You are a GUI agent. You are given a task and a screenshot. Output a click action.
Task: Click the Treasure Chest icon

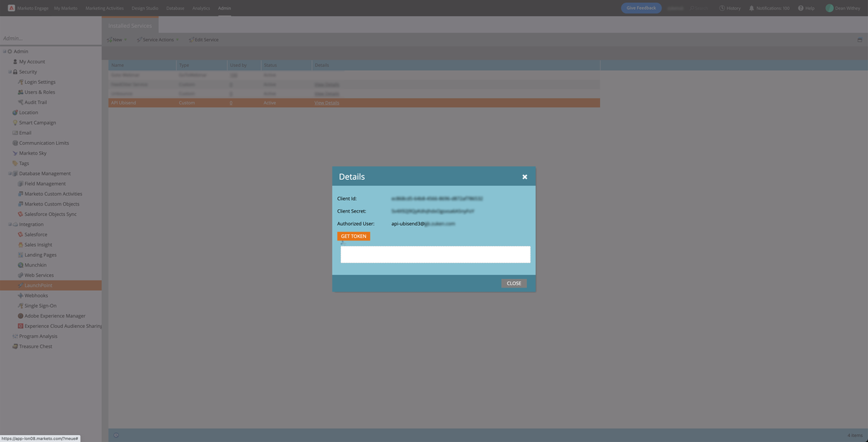[15, 346]
